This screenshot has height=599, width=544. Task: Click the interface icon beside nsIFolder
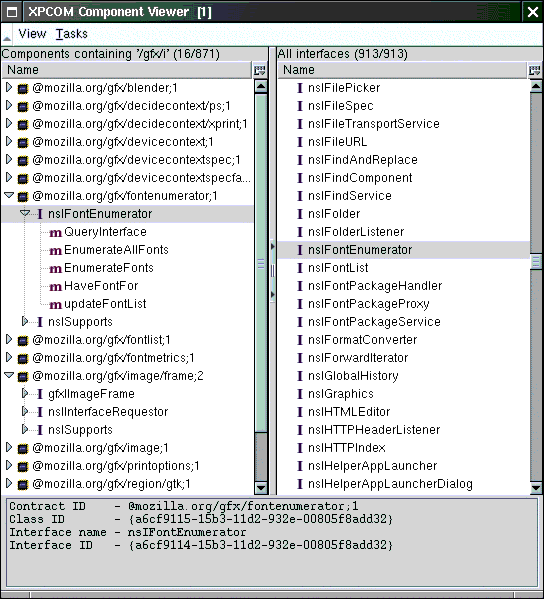click(300, 214)
